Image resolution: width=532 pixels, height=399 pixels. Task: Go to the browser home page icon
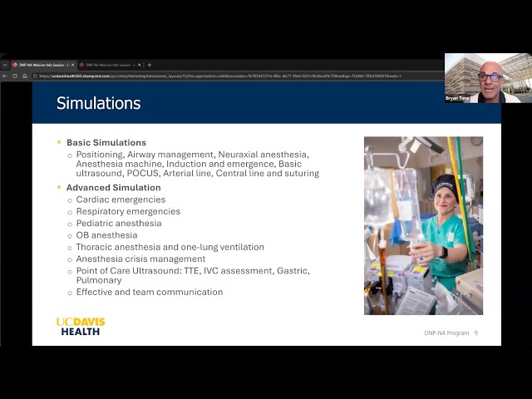pyautogui.click(x=25, y=76)
